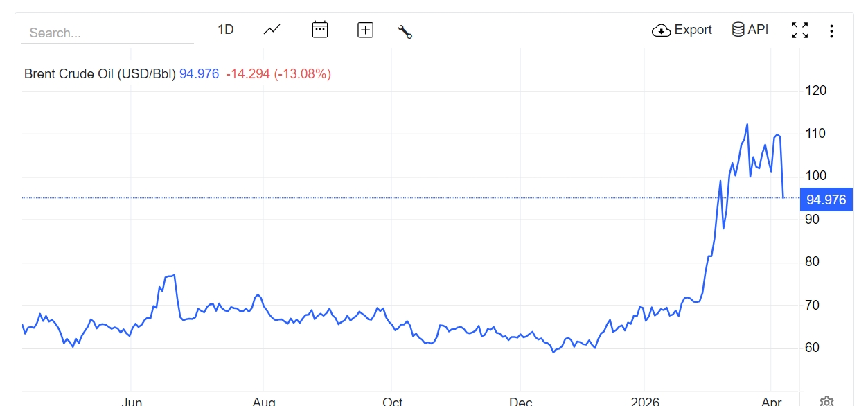Toggle fullscreen chart view
This screenshot has height=406, width=868.
tap(800, 30)
